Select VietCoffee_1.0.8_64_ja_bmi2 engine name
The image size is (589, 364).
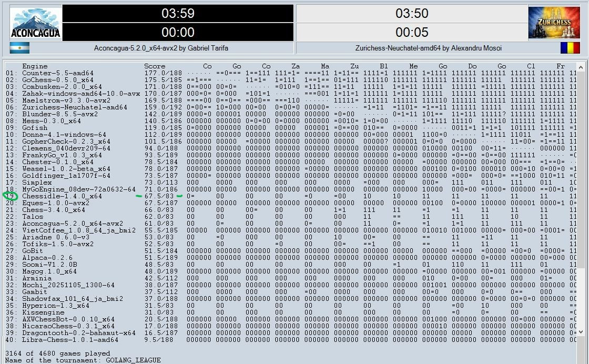coord(79,230)
